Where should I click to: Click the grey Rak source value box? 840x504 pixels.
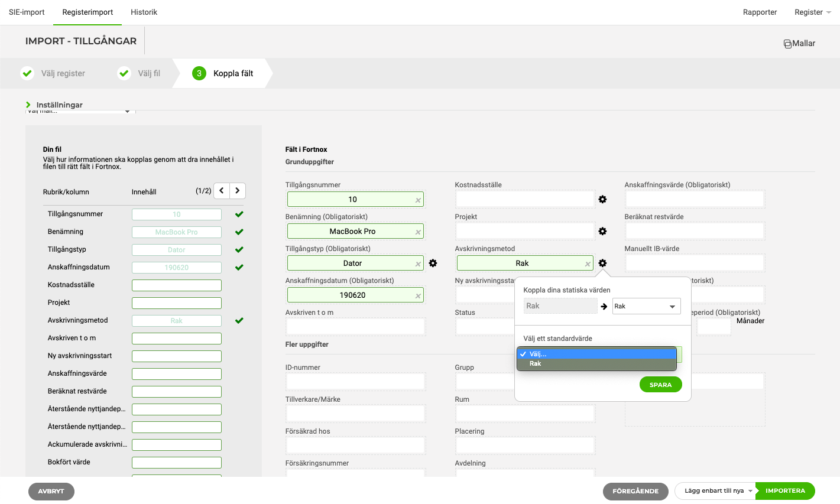pyautogui.click(x=560, y=306)
